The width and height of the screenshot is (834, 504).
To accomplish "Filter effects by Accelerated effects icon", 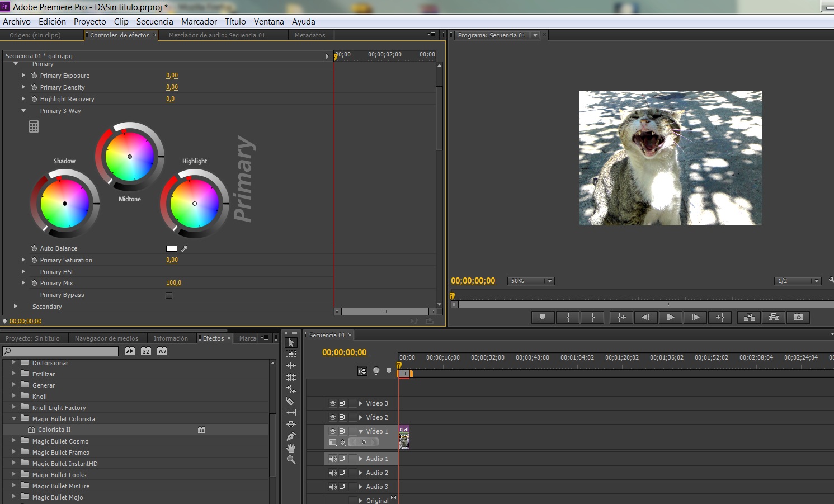I will [130, 351].
